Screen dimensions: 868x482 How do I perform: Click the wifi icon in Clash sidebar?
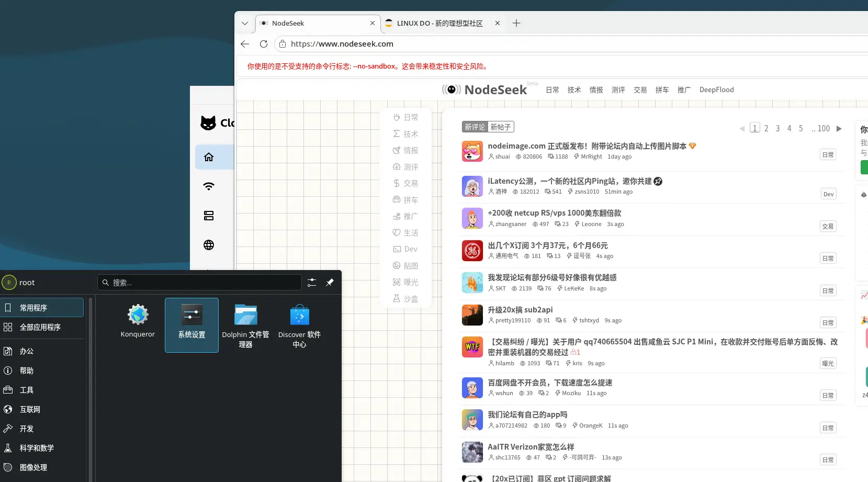click(x=209, y=186)
